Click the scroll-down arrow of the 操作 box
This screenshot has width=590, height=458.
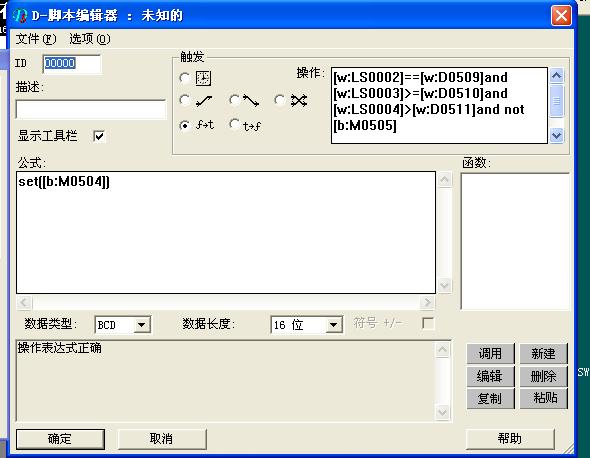click(557, 135)
